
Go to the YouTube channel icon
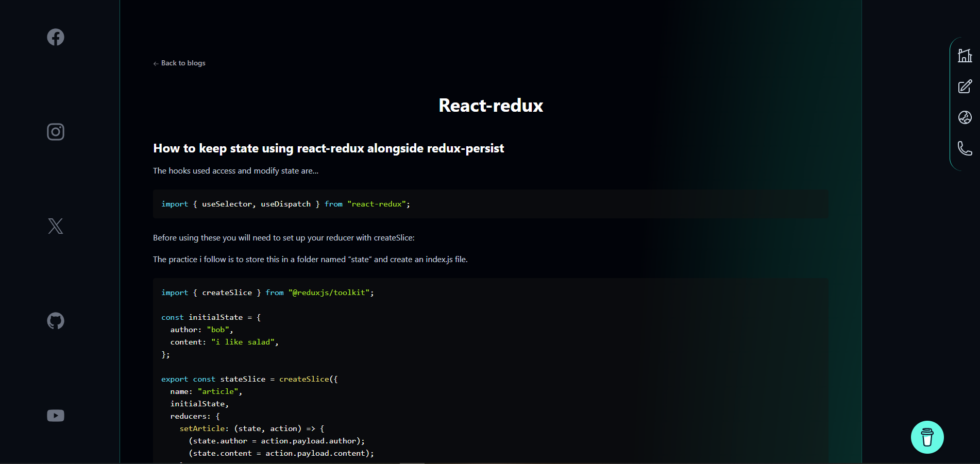click(x=56, y=416)
